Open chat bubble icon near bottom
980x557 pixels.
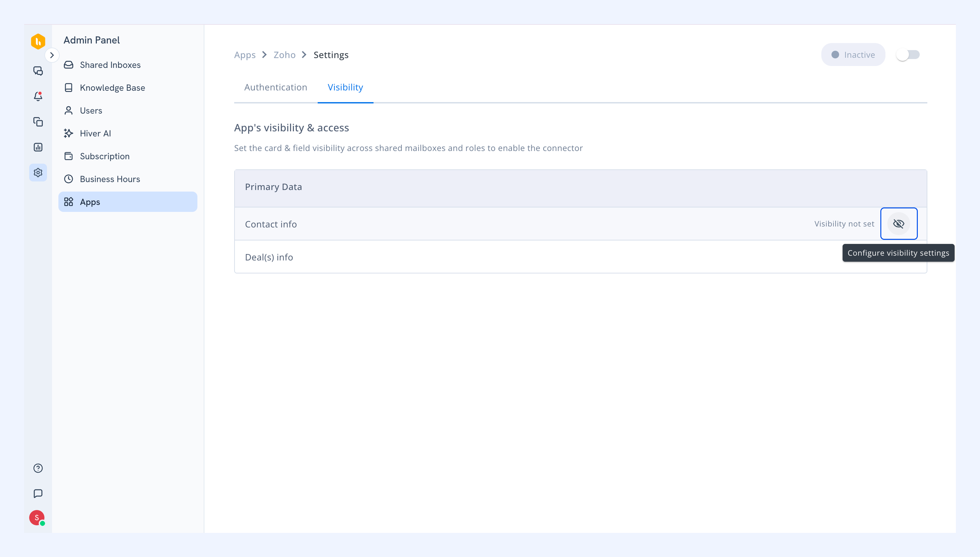point(38,494)
